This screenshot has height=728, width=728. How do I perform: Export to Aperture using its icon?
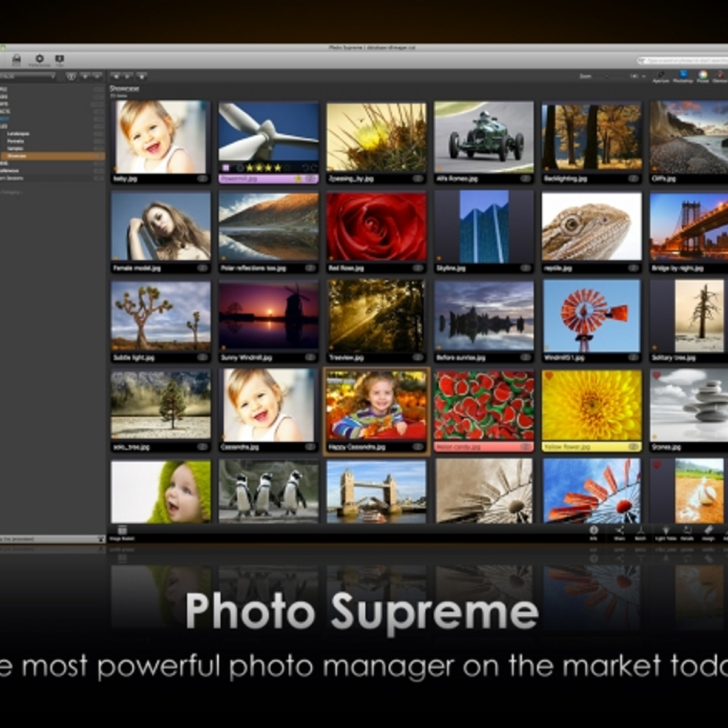[660, 75]
